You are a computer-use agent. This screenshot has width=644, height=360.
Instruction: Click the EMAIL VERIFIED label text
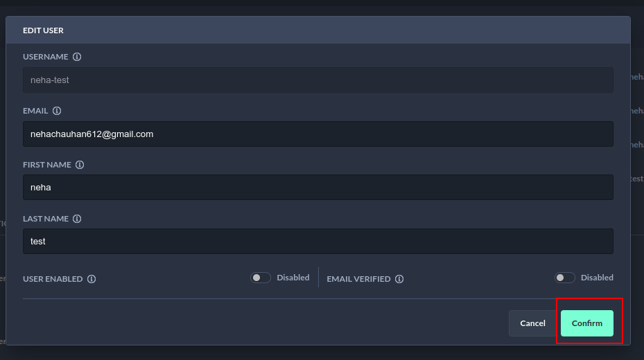(x=358, y=279)
